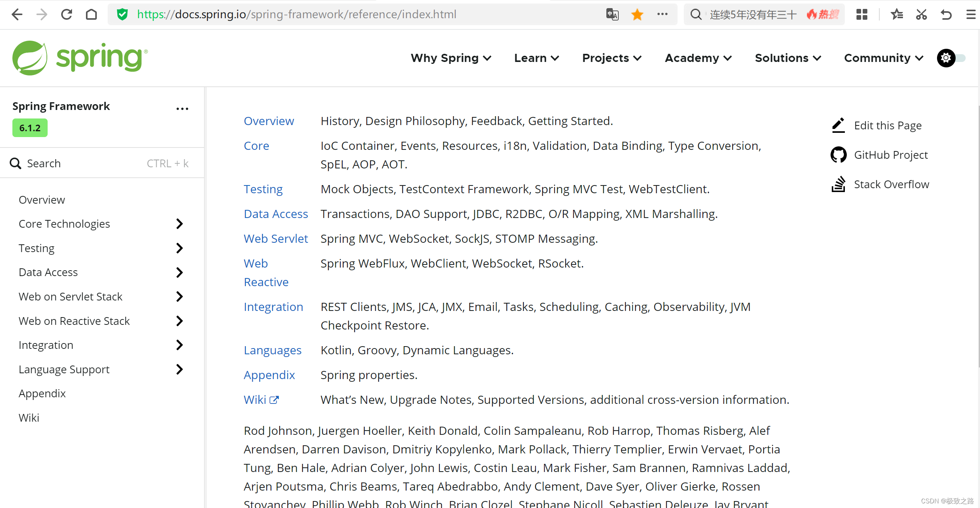Screen dimensions: 980x508
Task: Open the Community dropdown menu
Action: pyautogui.click(x=884, y=58)
